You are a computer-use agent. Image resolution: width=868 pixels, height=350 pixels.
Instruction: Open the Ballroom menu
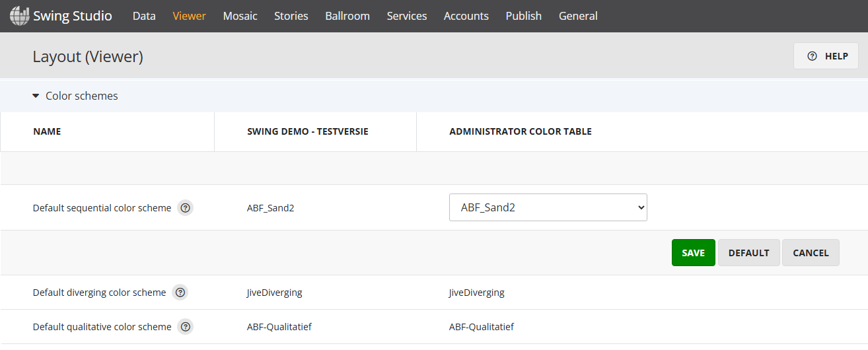347,16
